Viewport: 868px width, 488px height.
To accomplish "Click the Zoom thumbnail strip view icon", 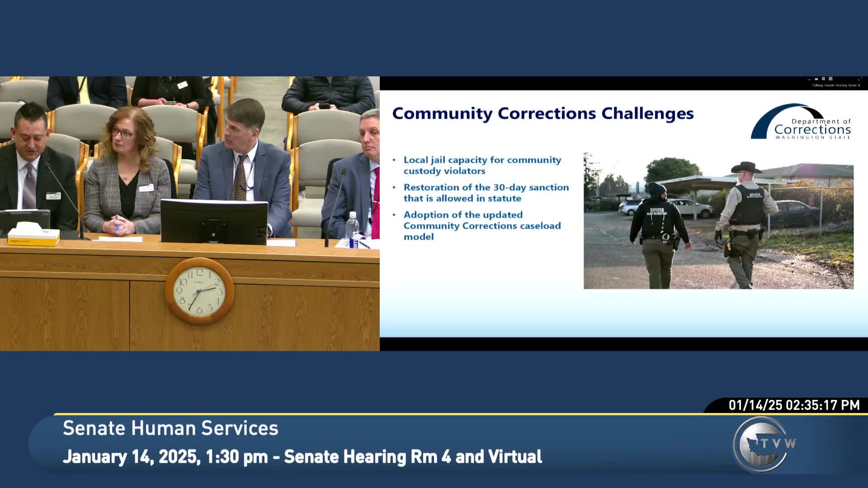I will pyautogui.click(x=823, y=79).
